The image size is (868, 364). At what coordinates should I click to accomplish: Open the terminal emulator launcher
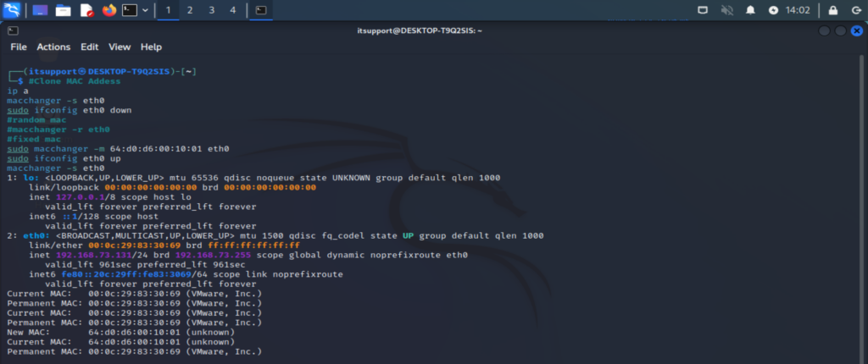click(x=130, y=10)
